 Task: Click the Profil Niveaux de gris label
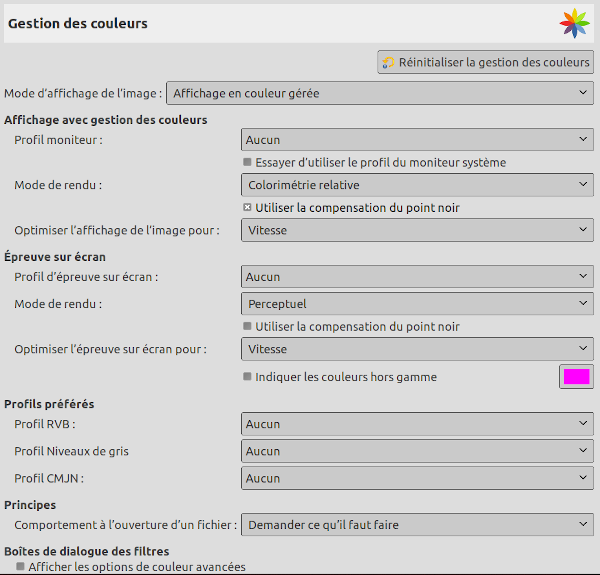pyautogui.click(x=72, y=451)
